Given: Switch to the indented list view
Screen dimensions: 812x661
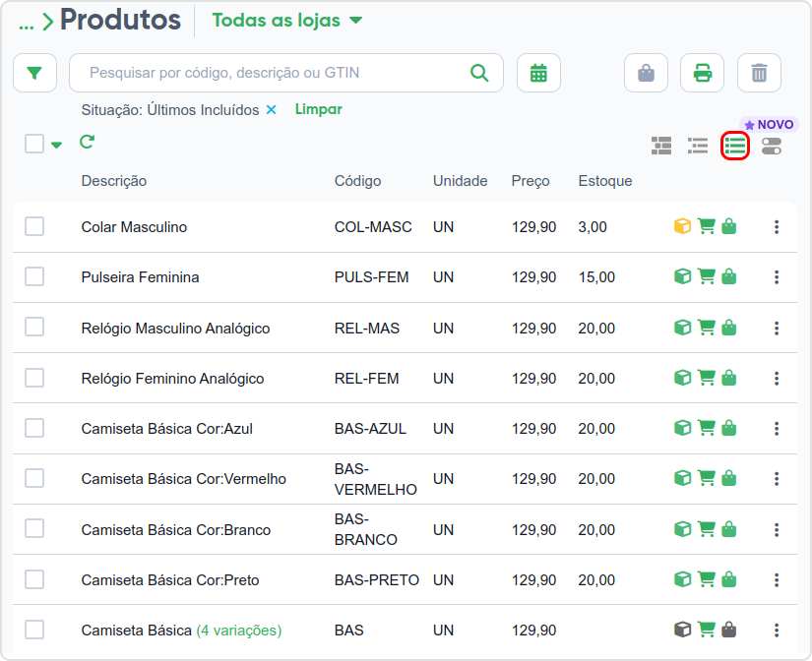Looking at the screenshot, I should [x=698, y=146].
